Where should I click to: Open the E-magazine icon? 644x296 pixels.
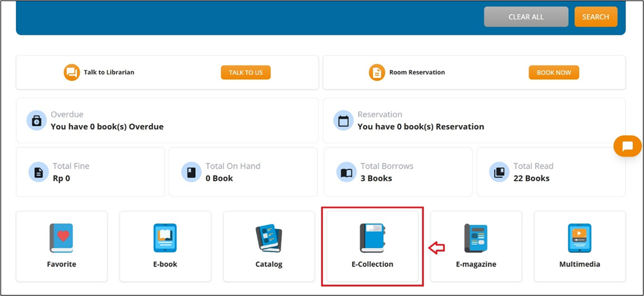point(476,238)
